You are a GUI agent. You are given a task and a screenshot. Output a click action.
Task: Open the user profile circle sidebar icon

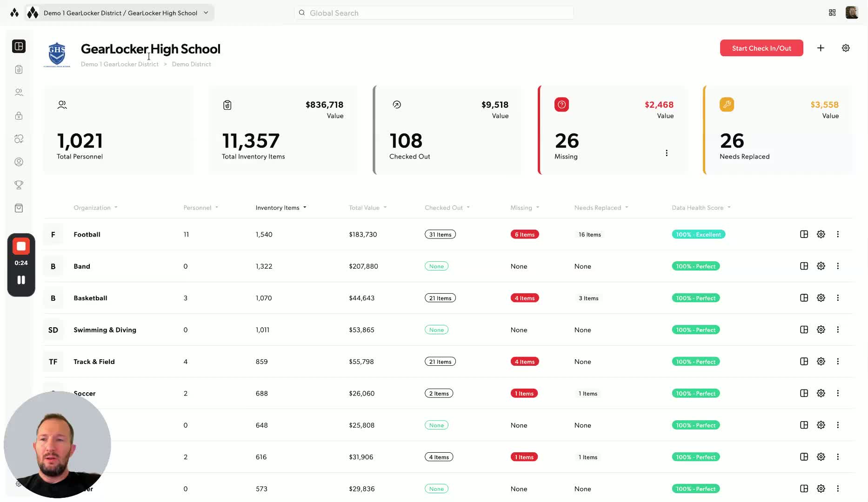pos(19,162)
